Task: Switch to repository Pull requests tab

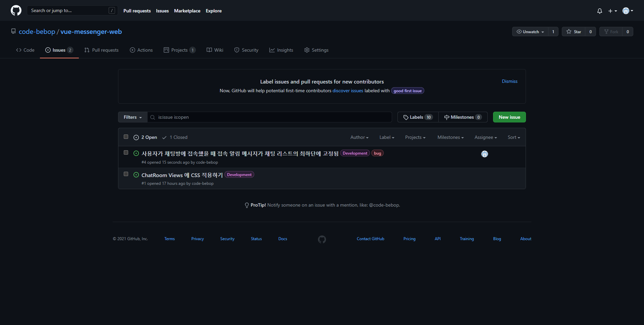Action: 101,50
